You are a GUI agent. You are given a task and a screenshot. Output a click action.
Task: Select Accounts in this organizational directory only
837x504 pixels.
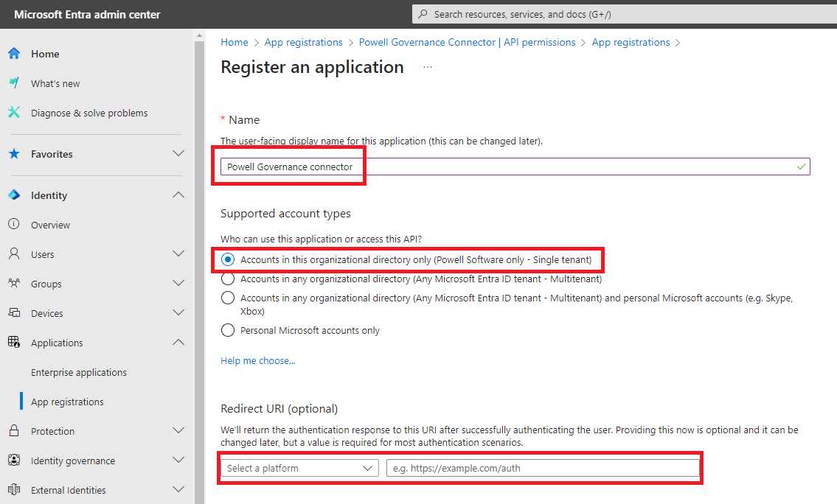[228, 259]
